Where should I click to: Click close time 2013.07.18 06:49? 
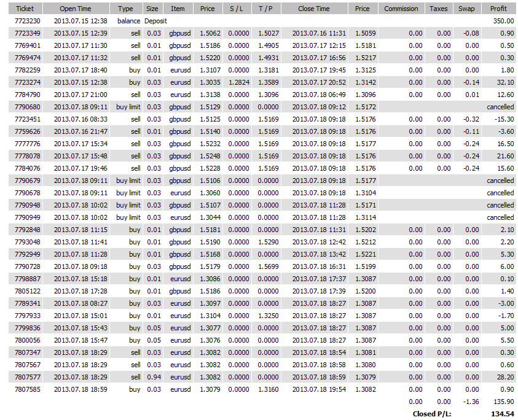pos(319,95)
